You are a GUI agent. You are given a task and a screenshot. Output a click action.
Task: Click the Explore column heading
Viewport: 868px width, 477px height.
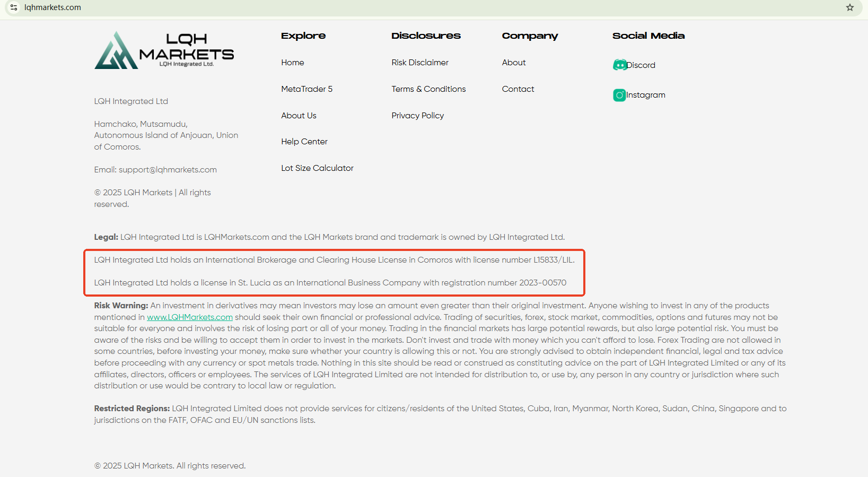303,36
